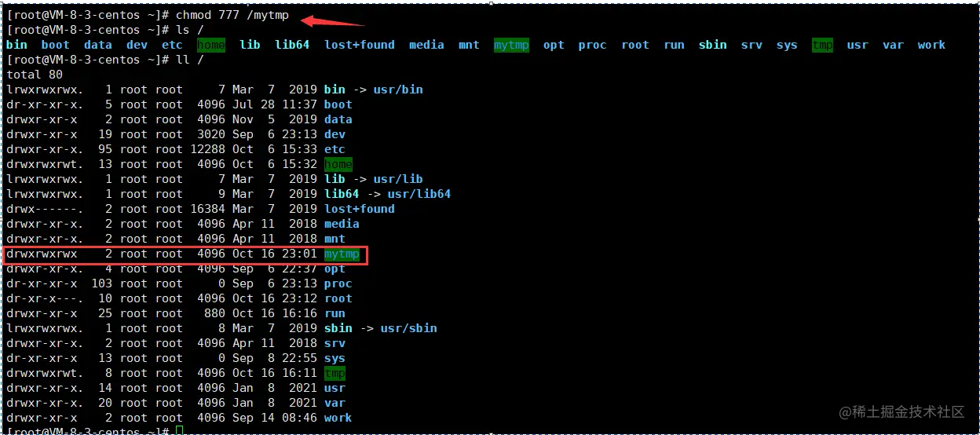Select 'boot' in the ls output row
Viewport: 980px width, 435px height.
click(x=55, y=45)
